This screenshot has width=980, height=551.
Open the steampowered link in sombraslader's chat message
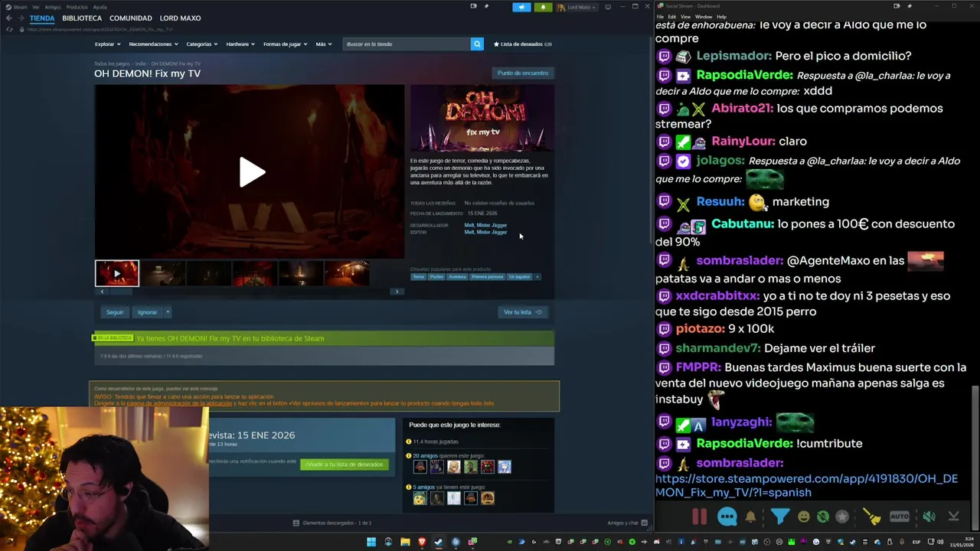click(x=806, y=486)
